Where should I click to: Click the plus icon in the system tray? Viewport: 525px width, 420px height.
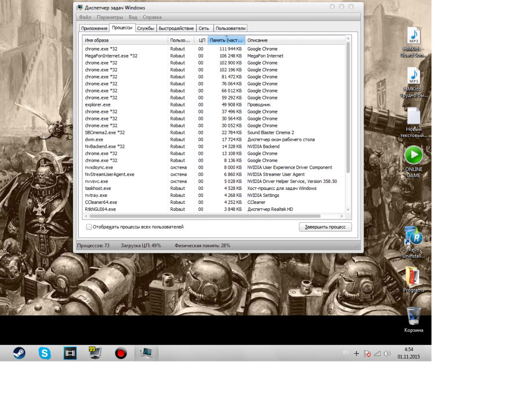(356, 353)
